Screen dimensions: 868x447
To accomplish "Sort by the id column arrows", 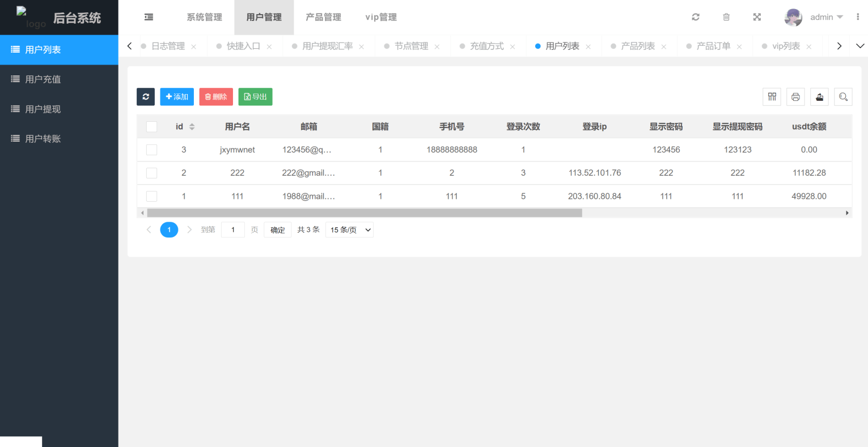I will [192, 127].
